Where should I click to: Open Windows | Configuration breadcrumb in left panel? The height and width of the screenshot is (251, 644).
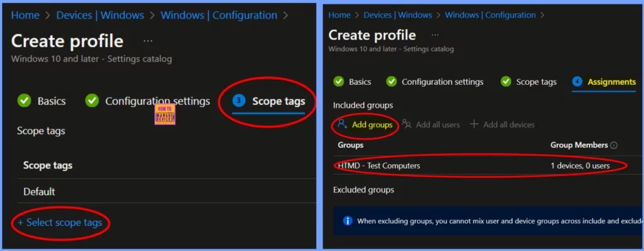click(219, 15)
